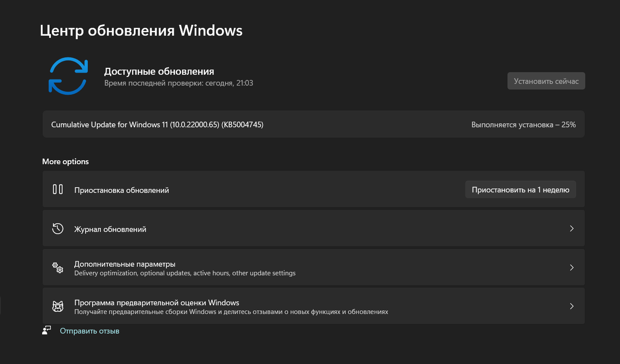Open the Windows Insider Program page

pos(313,306)
